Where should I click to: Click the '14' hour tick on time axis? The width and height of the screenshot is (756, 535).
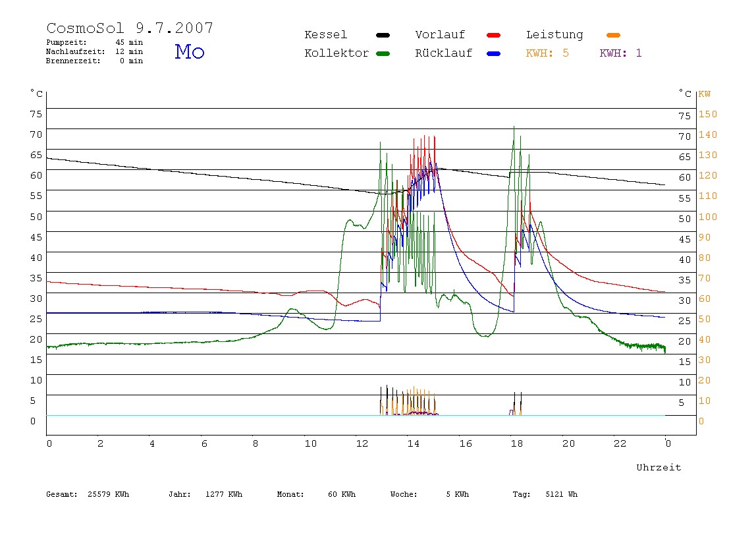click(413, 444)
